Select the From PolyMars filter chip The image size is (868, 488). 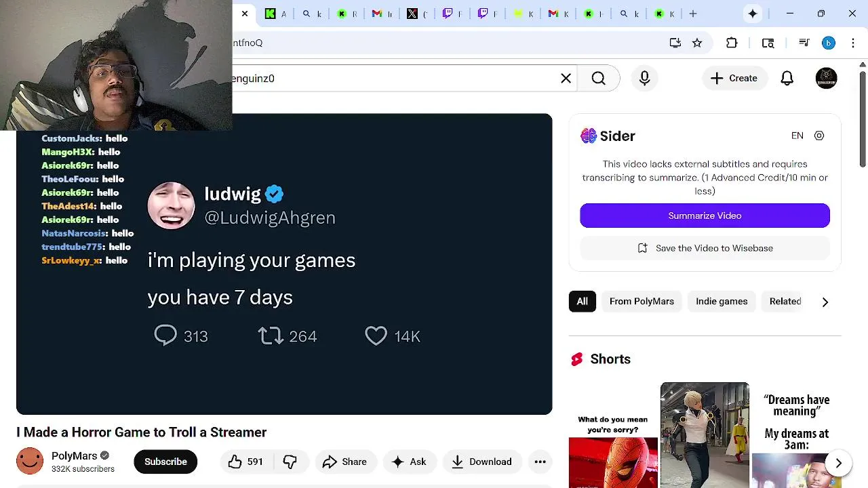click(x=642, y=302)
